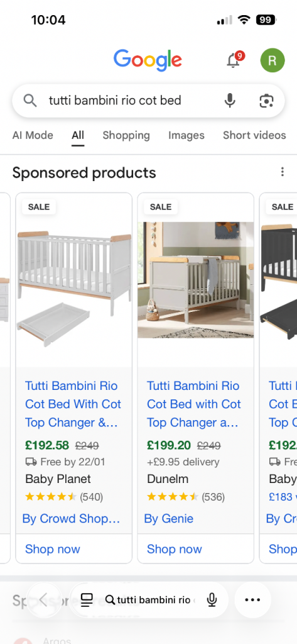Open the Short videos tab
This screenshot has height=644, width=297.
pyautogui.click(x=254, y=135)
